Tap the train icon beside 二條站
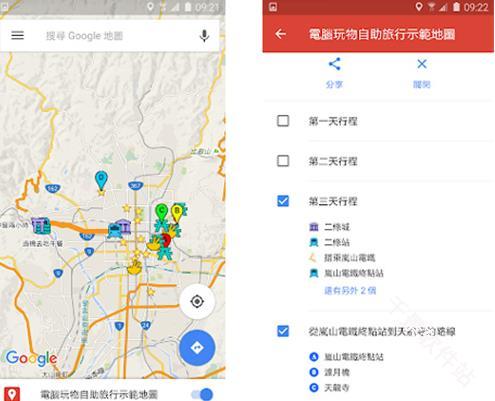Viewport: 495px width, 401px height. tap(314, 242)
